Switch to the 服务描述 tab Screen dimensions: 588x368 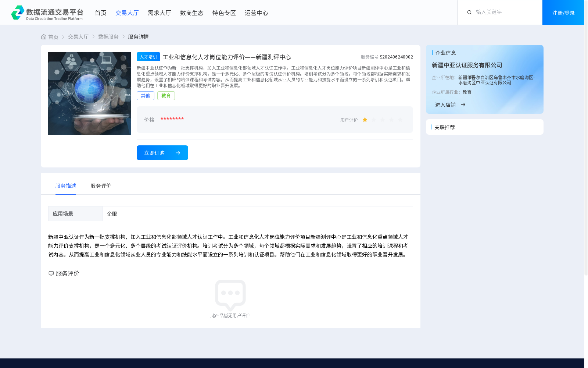(66, 186)
